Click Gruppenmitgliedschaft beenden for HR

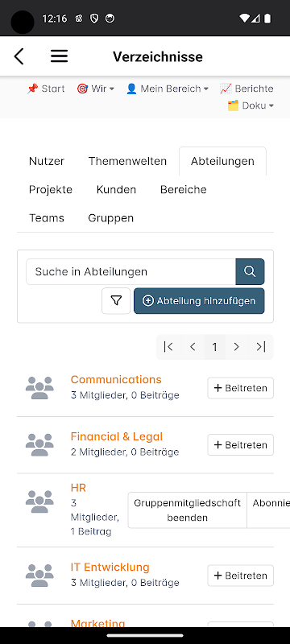[188, 510]
